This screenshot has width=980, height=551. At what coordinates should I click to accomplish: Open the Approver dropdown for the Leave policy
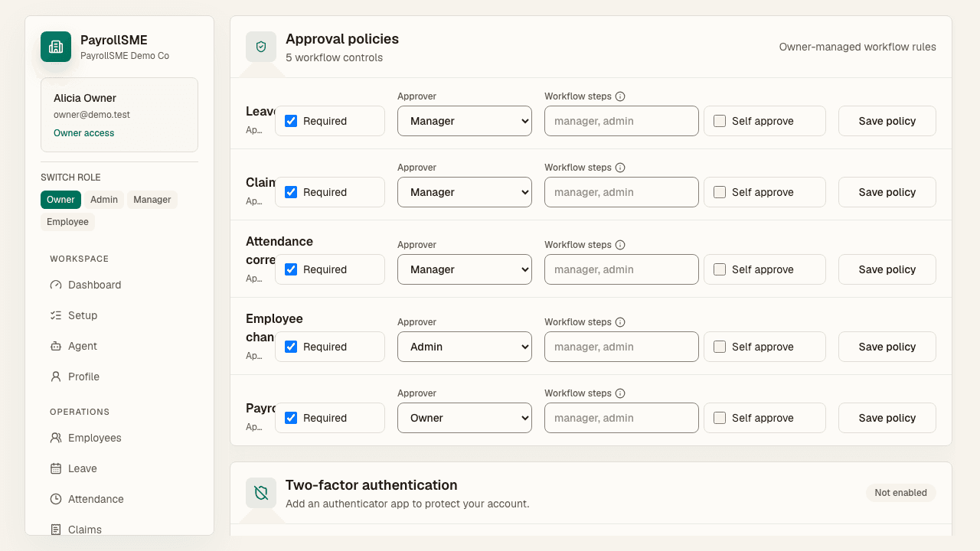coord(465,121)
